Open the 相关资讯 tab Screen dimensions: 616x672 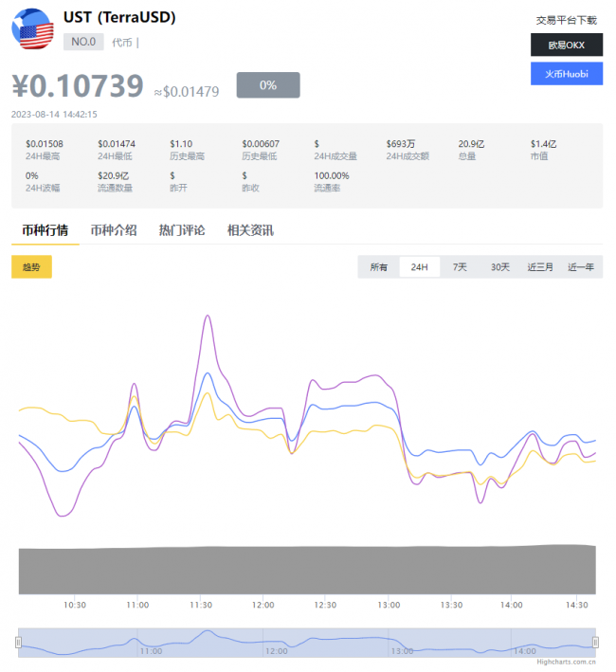(x=250, y=230)
